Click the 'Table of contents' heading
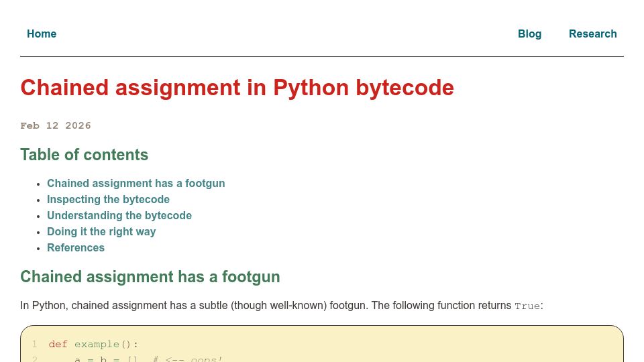The width and height of the screenshot is (644, 362). [x=85, y=155]
